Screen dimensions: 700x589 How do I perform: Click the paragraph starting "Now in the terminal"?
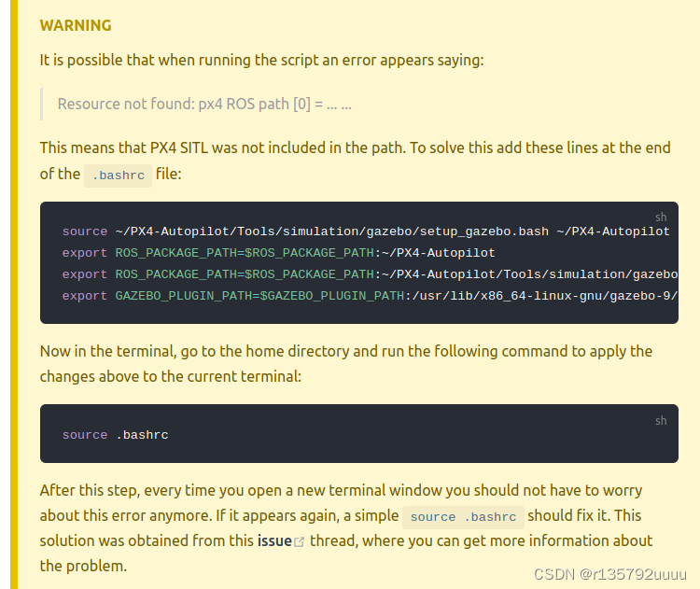pyautogui.click(x=346, y=363)
